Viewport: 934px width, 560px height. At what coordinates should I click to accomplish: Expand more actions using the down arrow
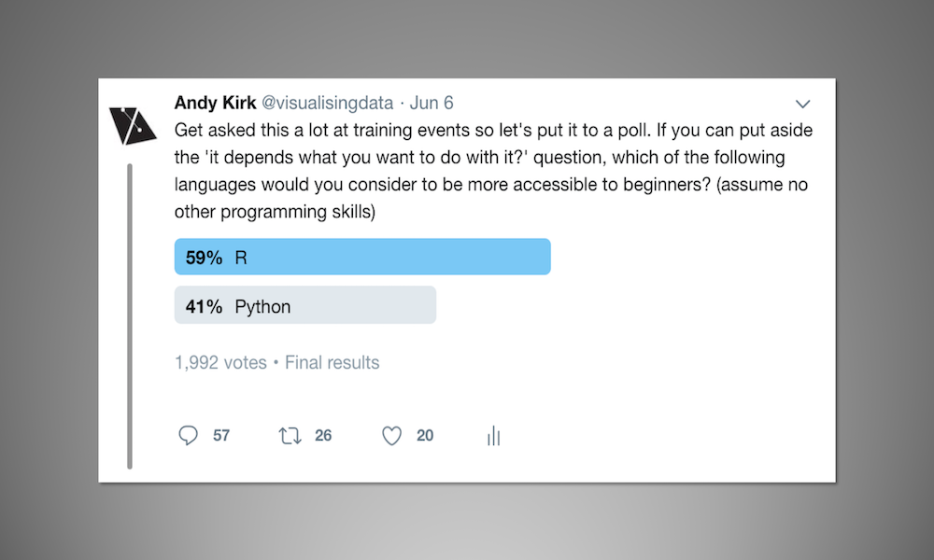802,104
